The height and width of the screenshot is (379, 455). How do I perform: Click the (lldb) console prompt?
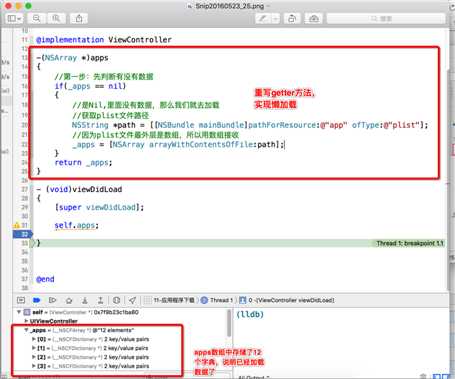click(x=250, y=314)
